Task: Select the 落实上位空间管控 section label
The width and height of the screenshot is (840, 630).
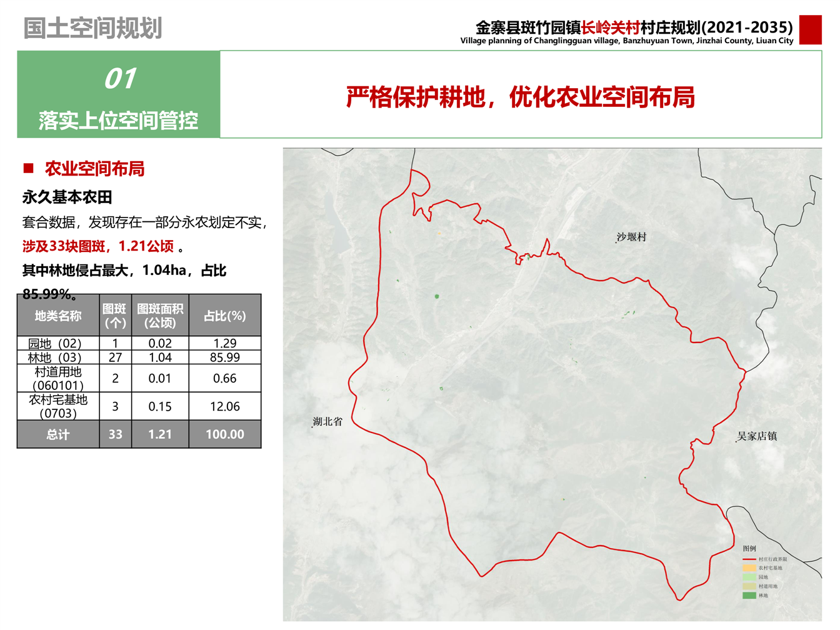Action: [x=119, y=120]
